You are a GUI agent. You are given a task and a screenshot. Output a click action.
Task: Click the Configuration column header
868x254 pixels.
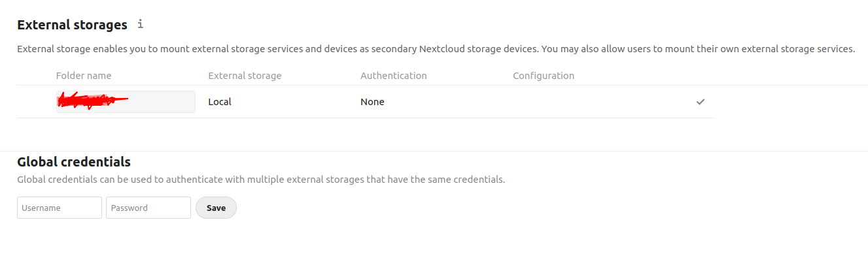click(544, 76)
